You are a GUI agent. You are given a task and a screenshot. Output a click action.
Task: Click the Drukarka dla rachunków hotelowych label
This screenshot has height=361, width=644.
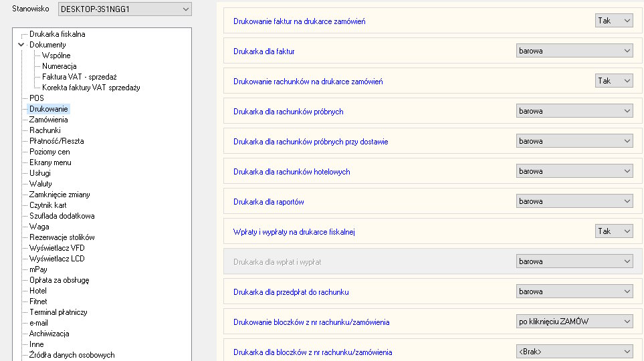tap(292, 172)
